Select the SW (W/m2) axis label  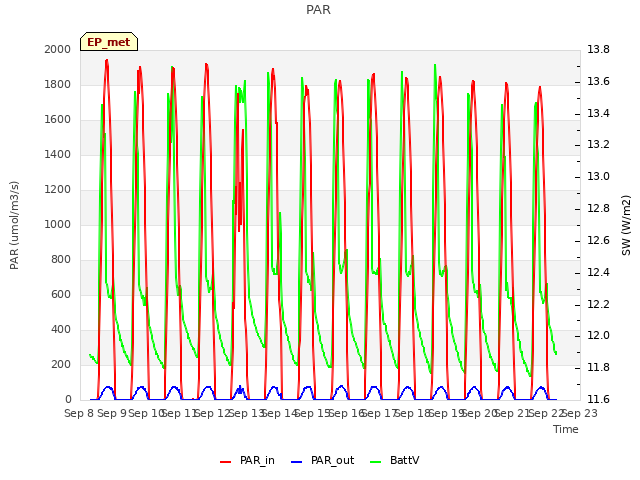pyautogui.click(x=626, y=225)
